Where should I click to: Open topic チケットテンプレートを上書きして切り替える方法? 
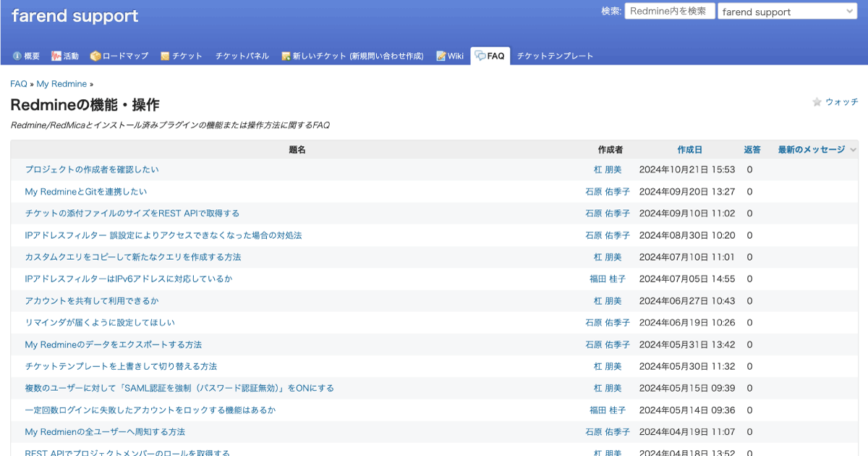point(121,366)
